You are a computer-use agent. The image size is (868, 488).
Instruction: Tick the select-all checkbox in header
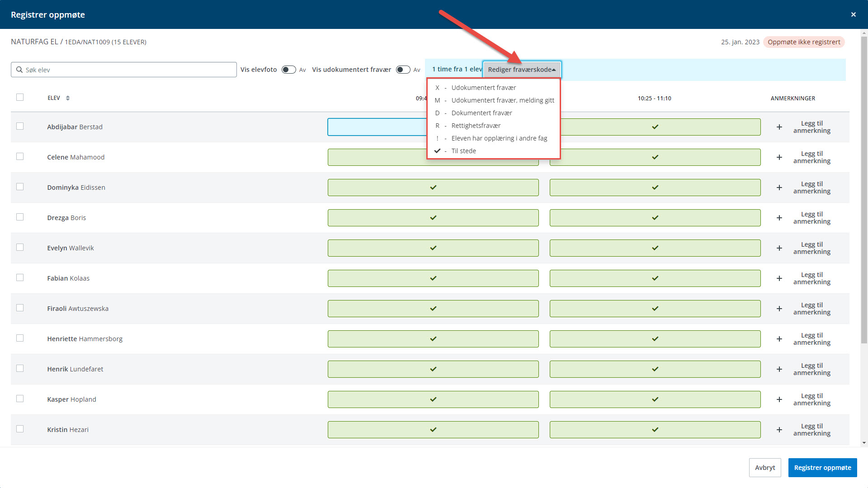[20, 97]
